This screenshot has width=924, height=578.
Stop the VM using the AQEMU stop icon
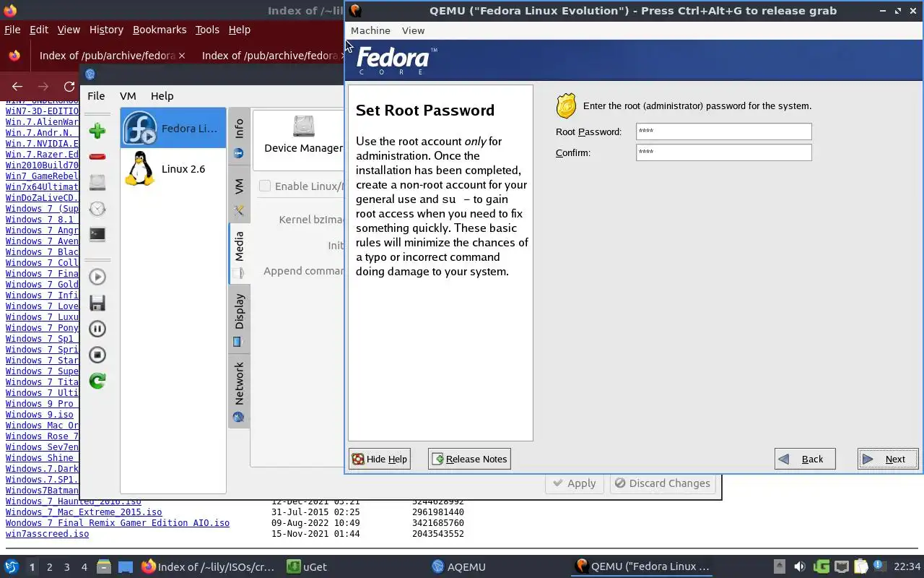(97, 355)
